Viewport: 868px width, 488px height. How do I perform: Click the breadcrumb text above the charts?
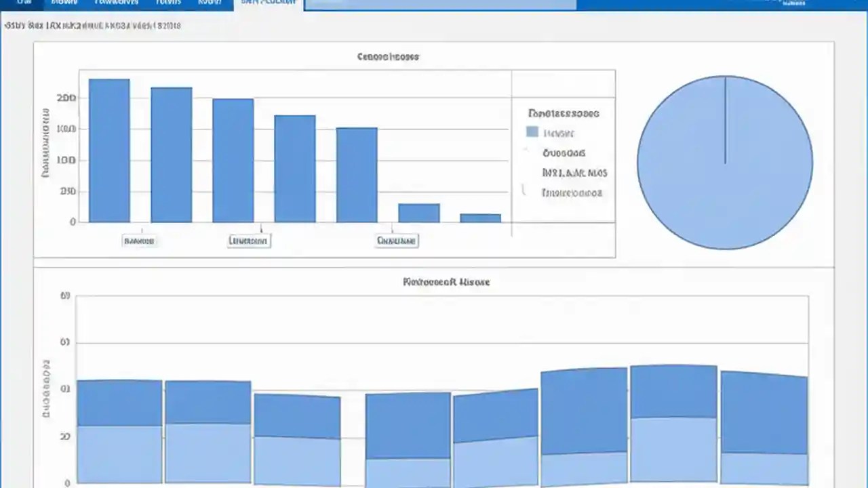coord(92,25)
